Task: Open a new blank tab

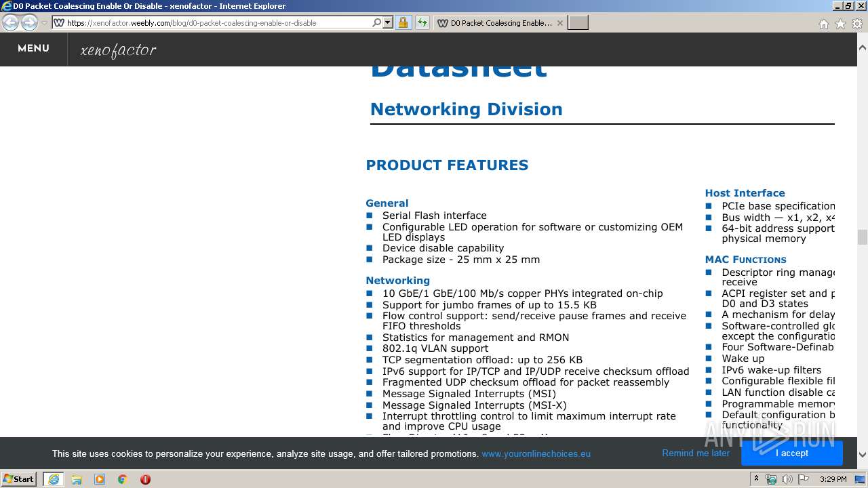Action: pyautogui.click(x=578, y=22)
